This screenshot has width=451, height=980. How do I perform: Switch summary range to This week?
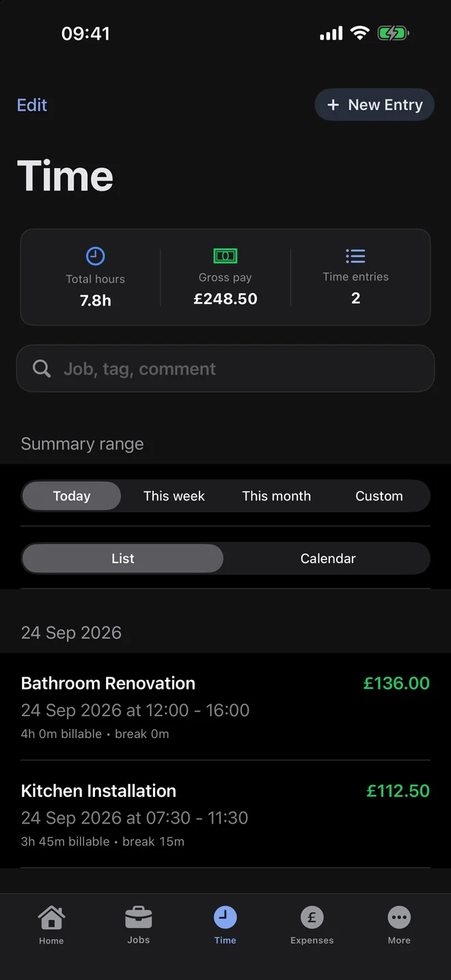pos(174,496)
